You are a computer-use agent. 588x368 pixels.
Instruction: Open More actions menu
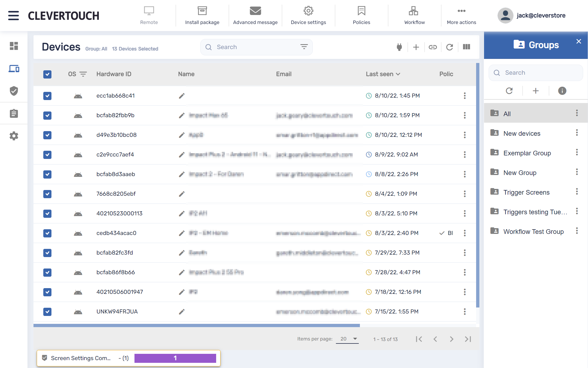(461, 16)
